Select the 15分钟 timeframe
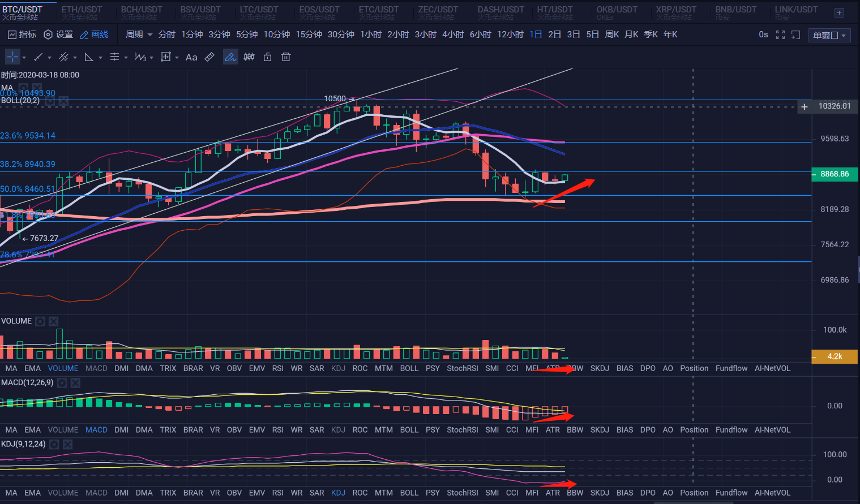Screen dimensions: 860x504 point(309,35)
